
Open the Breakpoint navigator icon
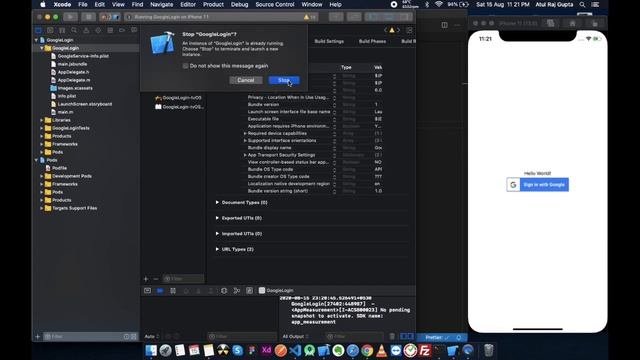point(122,30)
